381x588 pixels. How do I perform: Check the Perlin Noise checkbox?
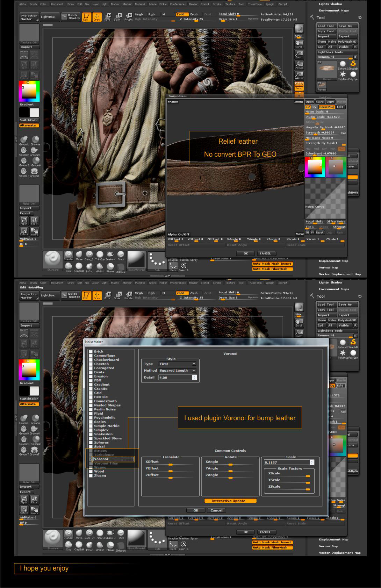[x=91, y=409]
